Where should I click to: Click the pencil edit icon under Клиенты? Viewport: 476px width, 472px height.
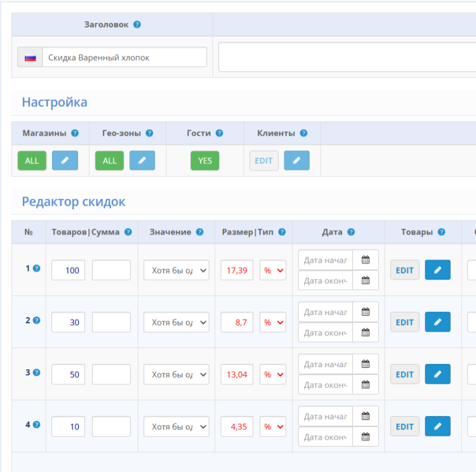pos(296,161)
